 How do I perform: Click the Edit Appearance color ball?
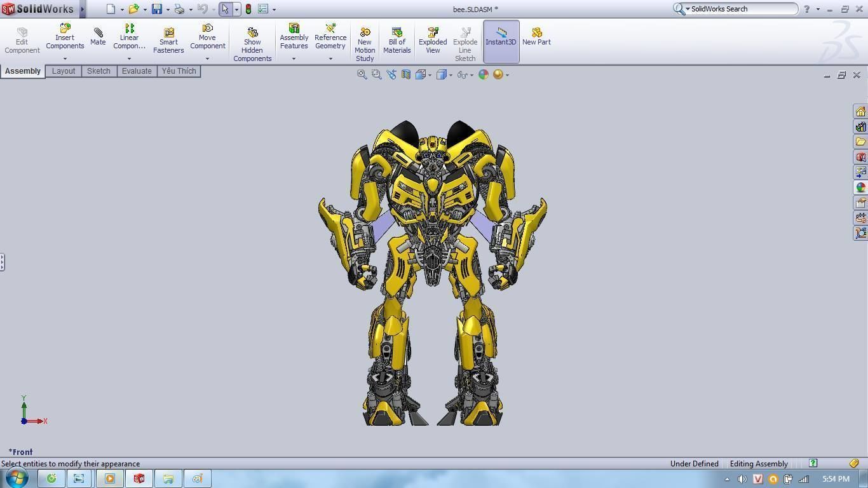pyautogui.click(x=484, y=74)
